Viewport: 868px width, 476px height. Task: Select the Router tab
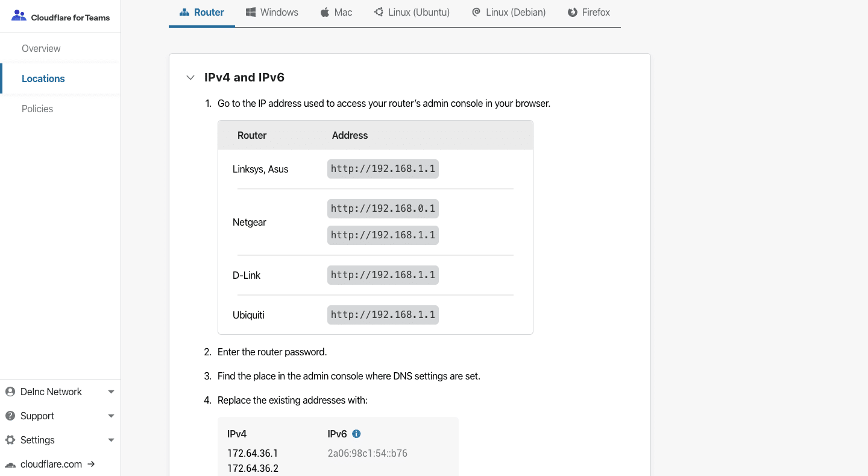[x=202, y=13]
